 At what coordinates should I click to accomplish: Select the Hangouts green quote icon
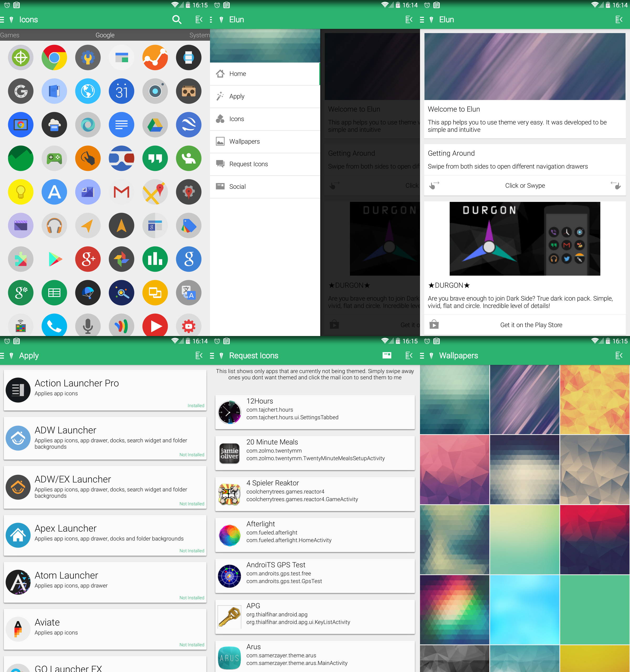pyautogui.click(x=155, y=158)
